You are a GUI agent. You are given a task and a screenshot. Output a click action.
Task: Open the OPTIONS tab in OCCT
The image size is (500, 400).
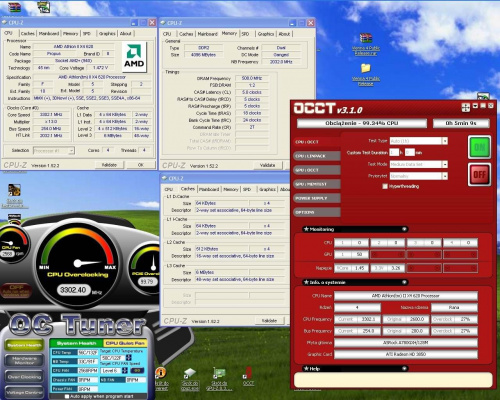[317, 212]
